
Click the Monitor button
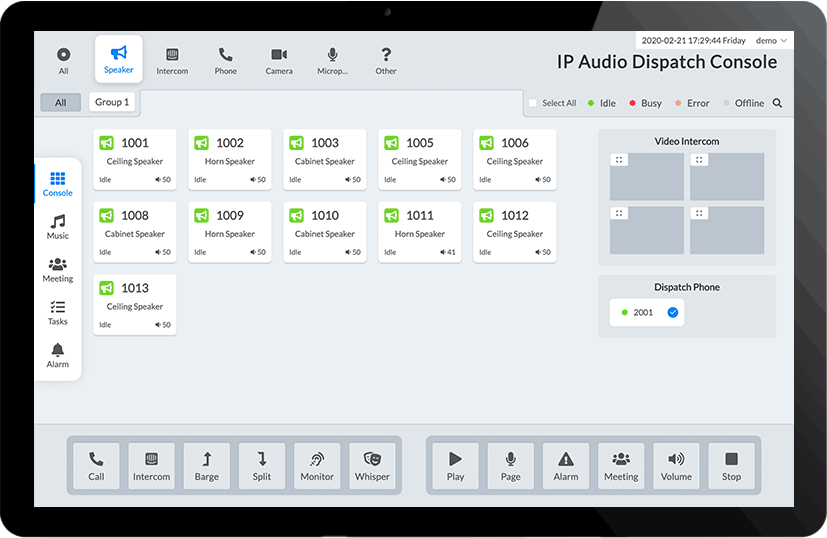317,466
